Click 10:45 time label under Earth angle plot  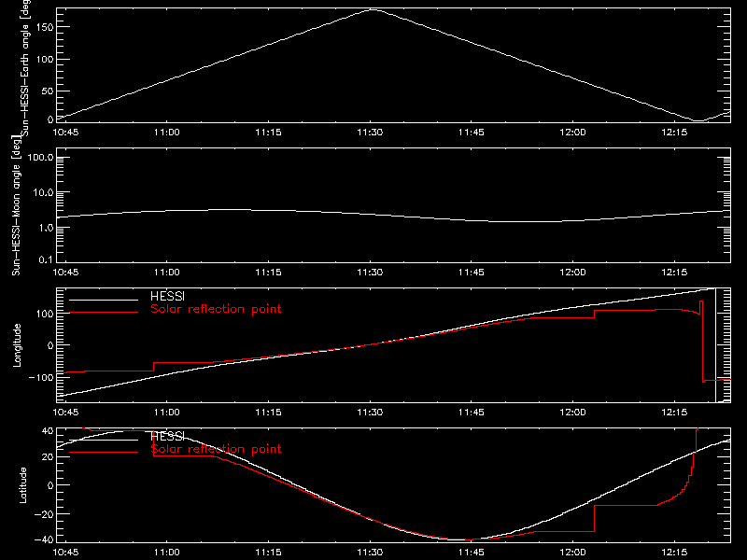pos(65,132)
